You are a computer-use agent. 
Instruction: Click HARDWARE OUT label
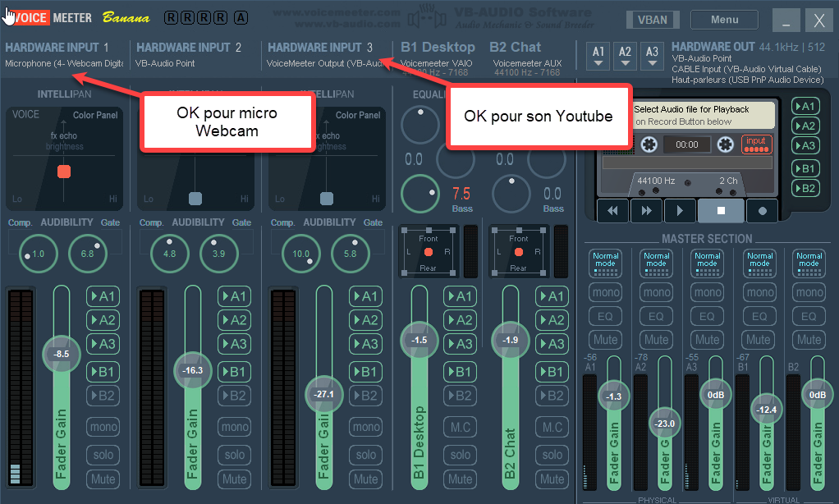pyautogui.click(x=713, y=47)
